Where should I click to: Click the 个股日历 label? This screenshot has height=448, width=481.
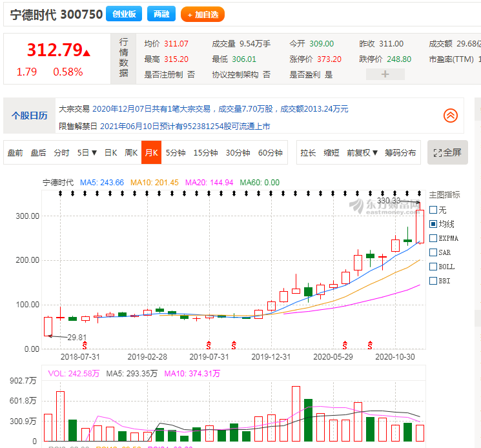[x=30, y=116]
